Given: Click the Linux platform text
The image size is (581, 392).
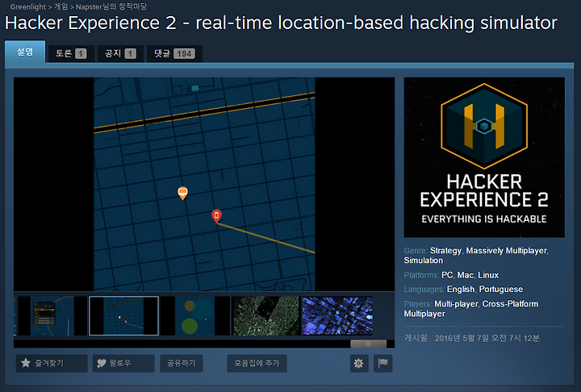Looking at the screenshot, I should point(488,275).
